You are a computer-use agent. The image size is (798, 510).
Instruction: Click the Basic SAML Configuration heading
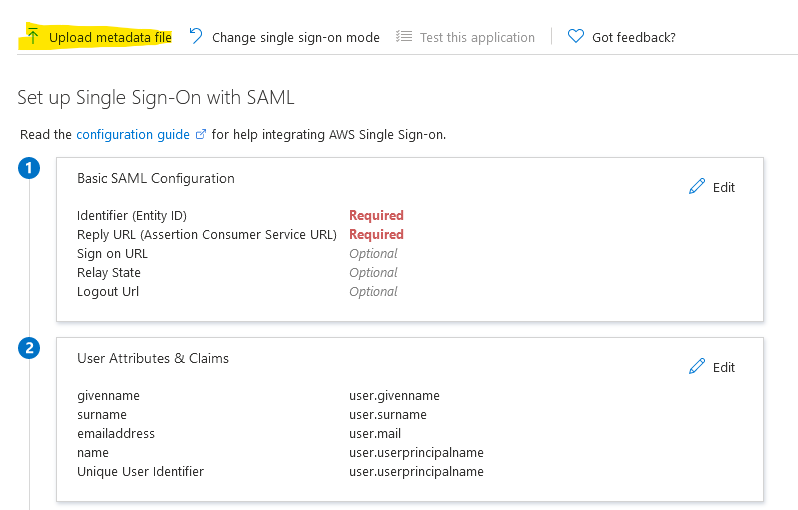pos(156,178)
